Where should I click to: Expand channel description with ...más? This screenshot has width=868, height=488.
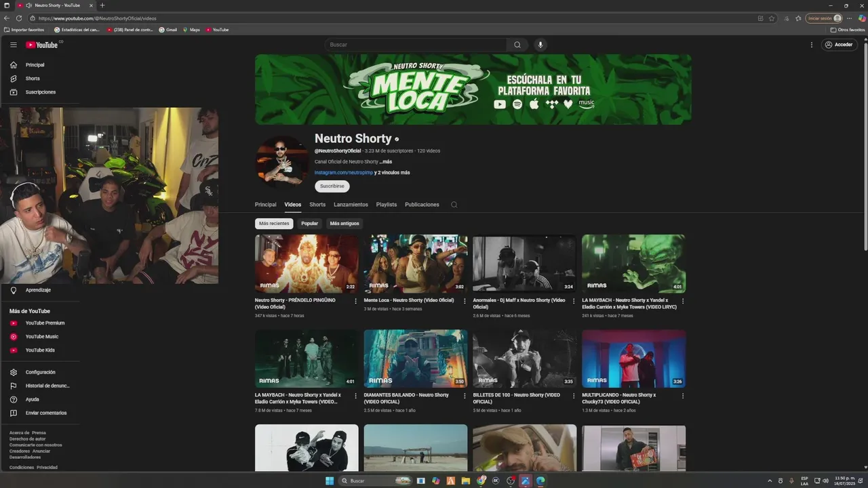coord(386,162)
